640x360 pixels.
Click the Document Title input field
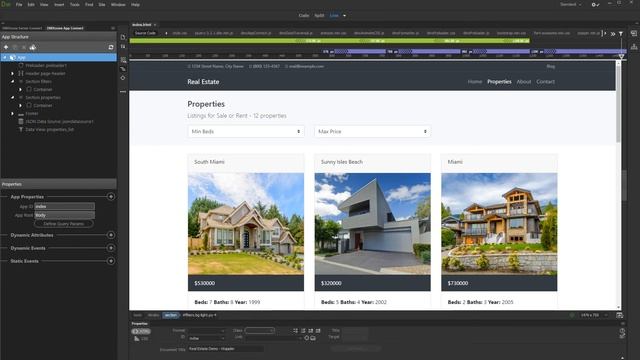226,349
